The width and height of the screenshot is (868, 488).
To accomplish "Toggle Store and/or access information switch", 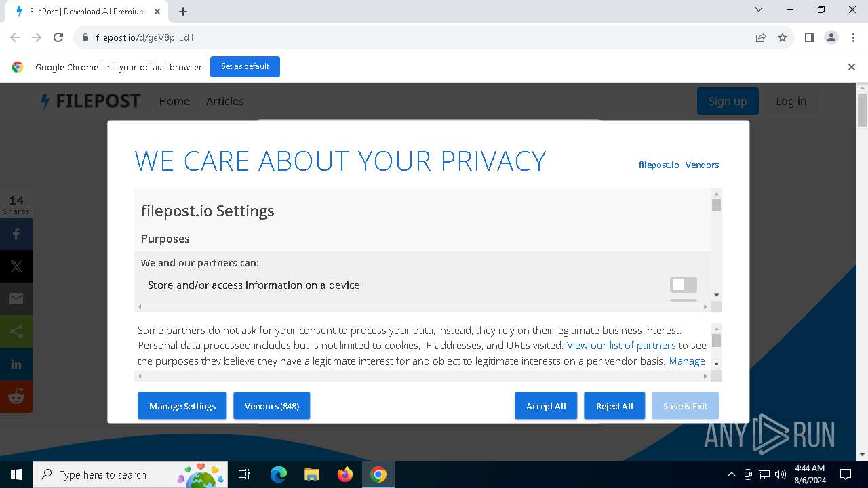I will coord(684,285).
